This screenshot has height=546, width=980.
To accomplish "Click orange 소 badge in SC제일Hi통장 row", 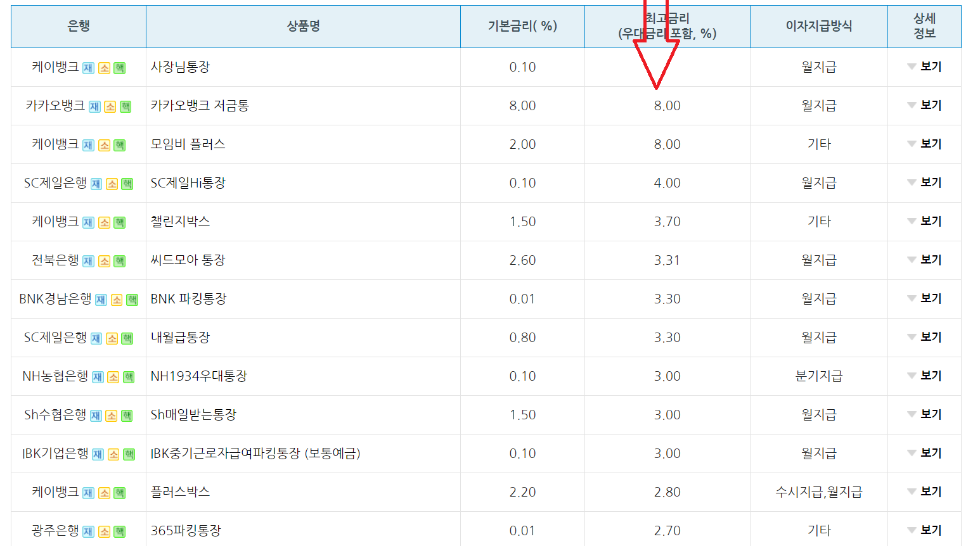I will click(x=112, y=184).
